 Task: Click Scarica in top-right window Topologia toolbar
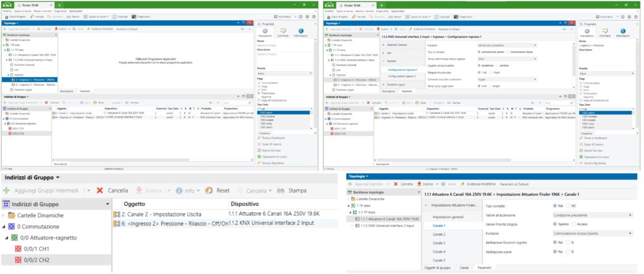click(382, 29)
